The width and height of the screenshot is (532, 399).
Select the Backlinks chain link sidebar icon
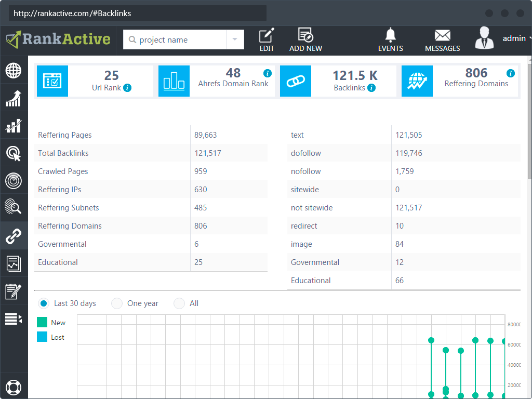click(14, 236)
